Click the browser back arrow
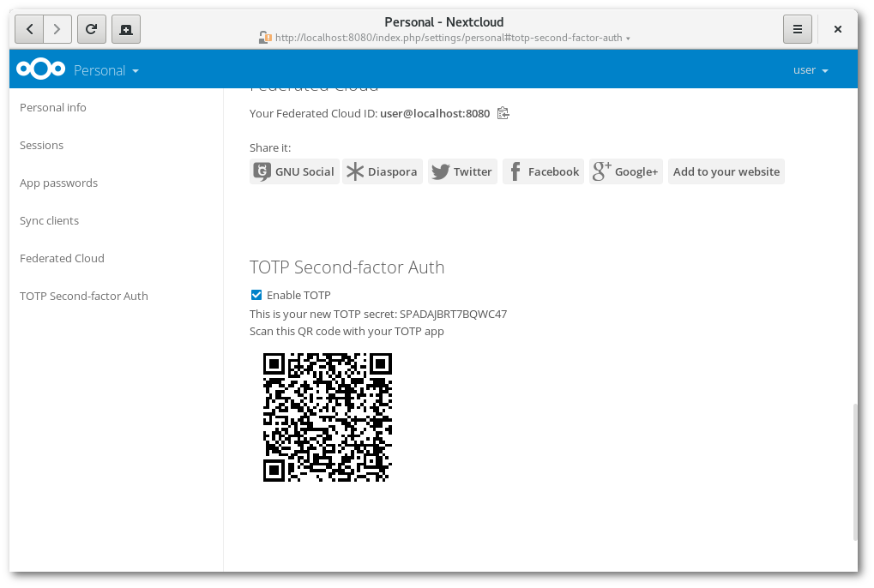 30,29
